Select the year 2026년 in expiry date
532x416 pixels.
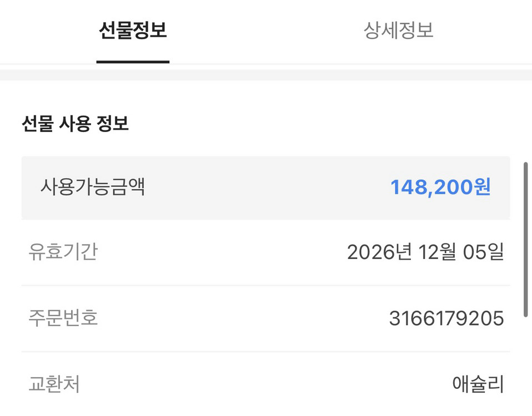379,252
